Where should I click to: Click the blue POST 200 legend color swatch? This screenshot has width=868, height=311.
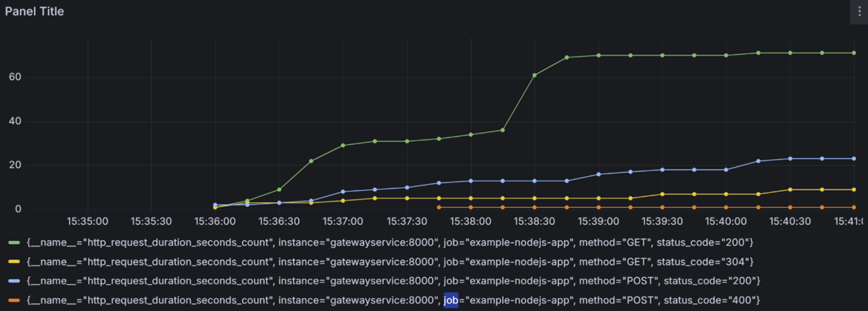click(14, 282)
